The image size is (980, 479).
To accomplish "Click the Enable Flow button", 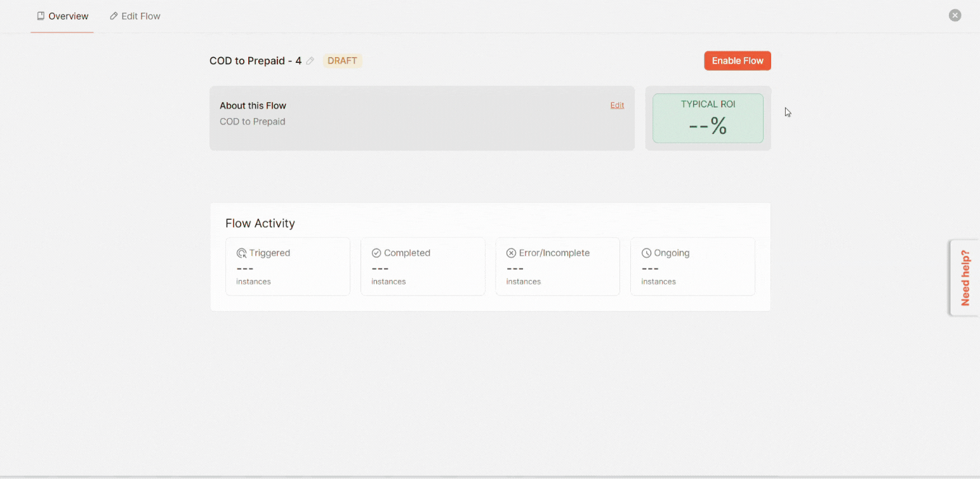I will click(x=738, y=61).
